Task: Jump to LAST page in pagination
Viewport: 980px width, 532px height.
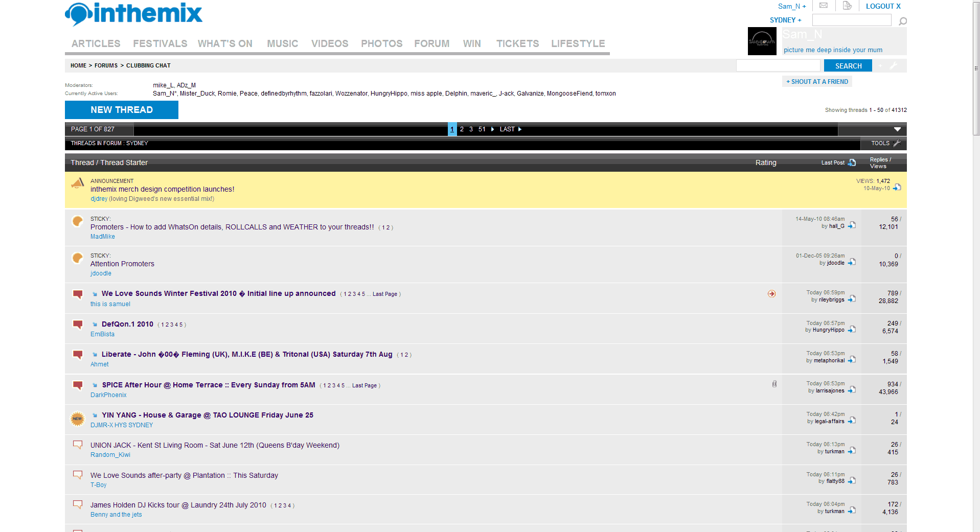Action: [510, 129]
